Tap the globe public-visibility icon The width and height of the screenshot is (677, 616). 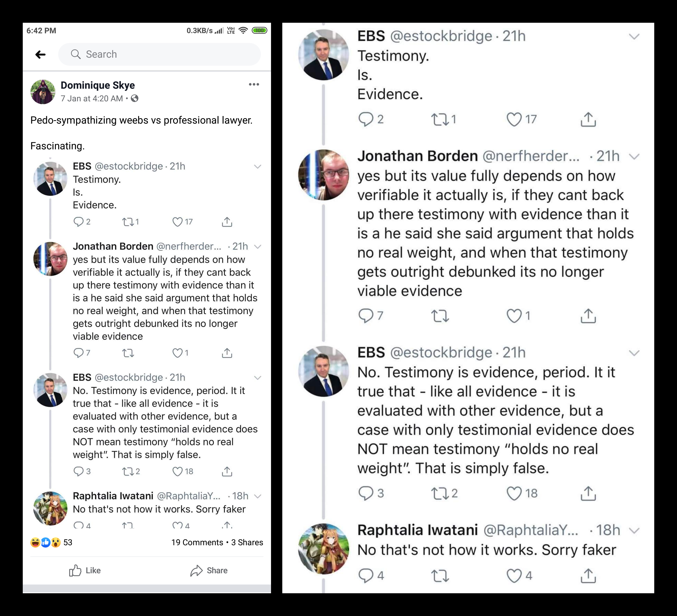(x=135, y=98)
